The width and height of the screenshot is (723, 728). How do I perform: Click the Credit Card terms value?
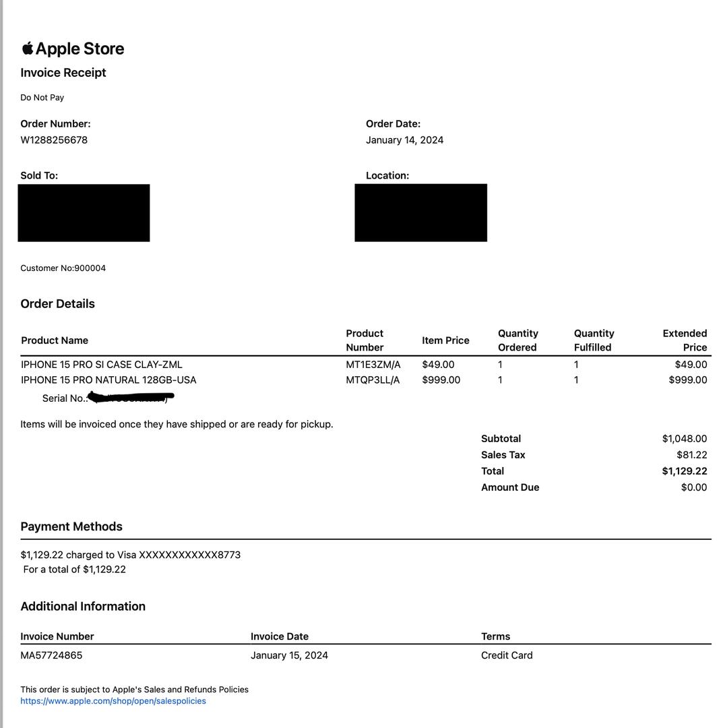pos(507,655)
